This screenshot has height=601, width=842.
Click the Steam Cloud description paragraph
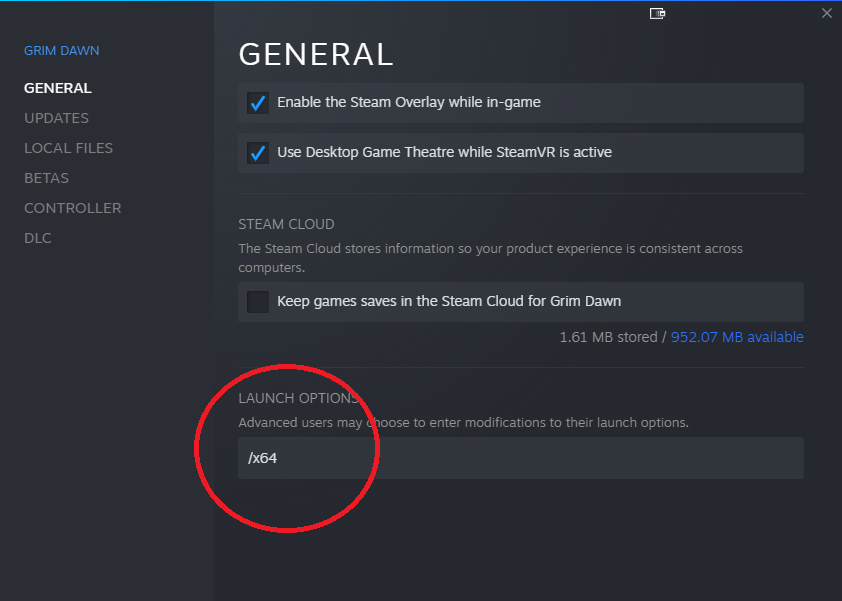[x=490, y=258]
